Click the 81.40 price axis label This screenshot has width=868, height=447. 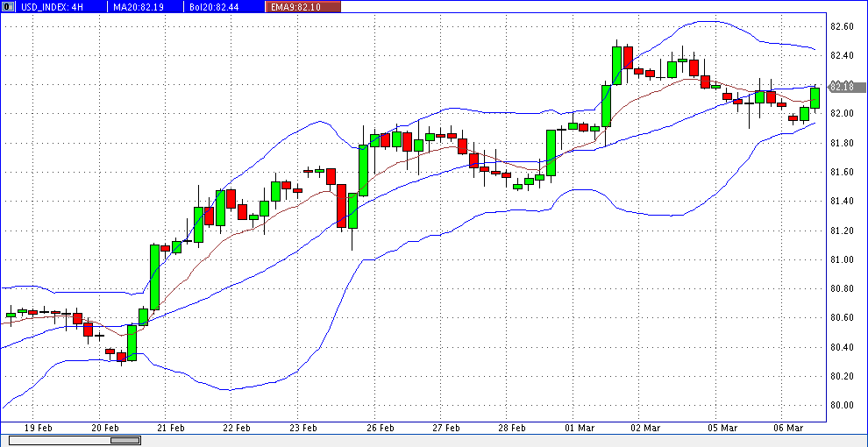[x=842, y=202]
